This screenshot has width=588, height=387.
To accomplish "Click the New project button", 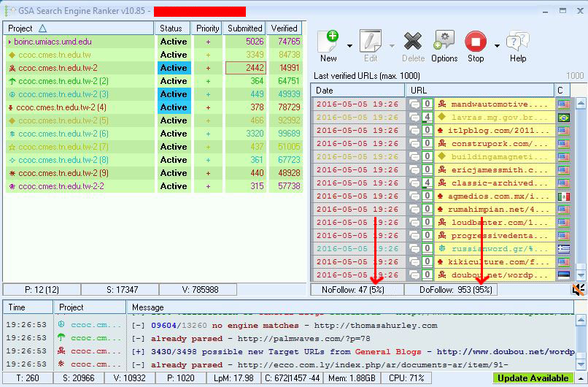I will (328, 45).
